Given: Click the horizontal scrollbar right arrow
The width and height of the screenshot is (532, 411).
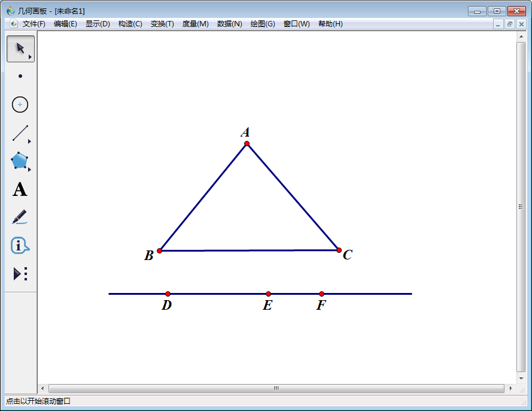Looking at the screenshot, I should (x=510, y=388).
